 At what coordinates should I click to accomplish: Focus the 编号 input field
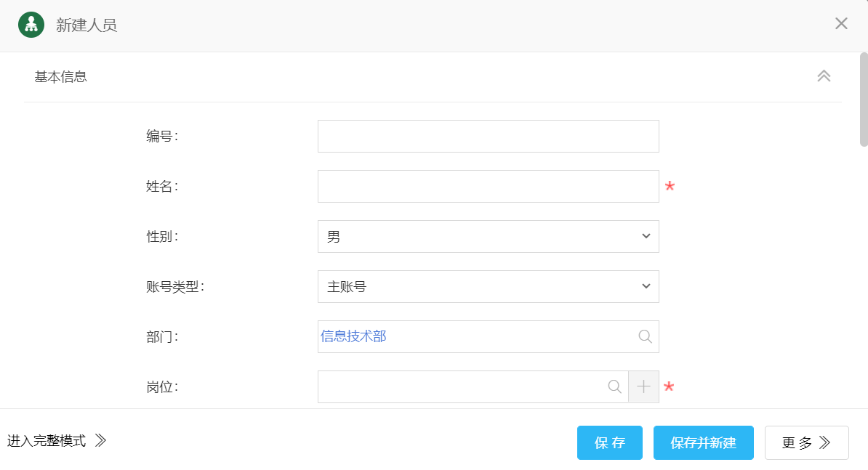[488, 137]
